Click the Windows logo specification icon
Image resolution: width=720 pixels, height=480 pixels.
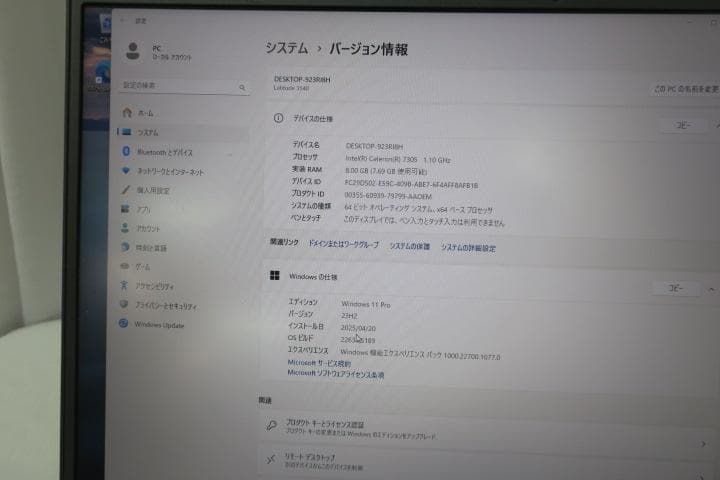[x=275, y=275]
